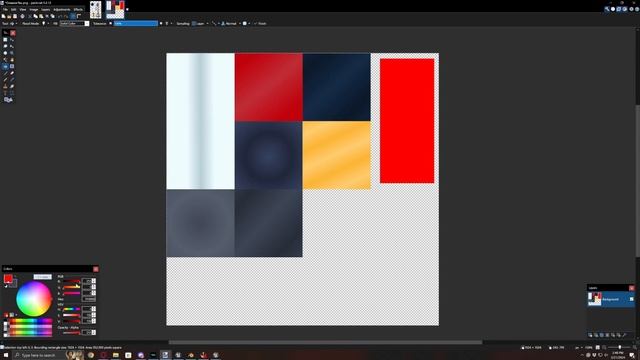This screenshot has height=360, width=640.
Task: Open the Flood Mode dropdown
Action: coord(45,24)
